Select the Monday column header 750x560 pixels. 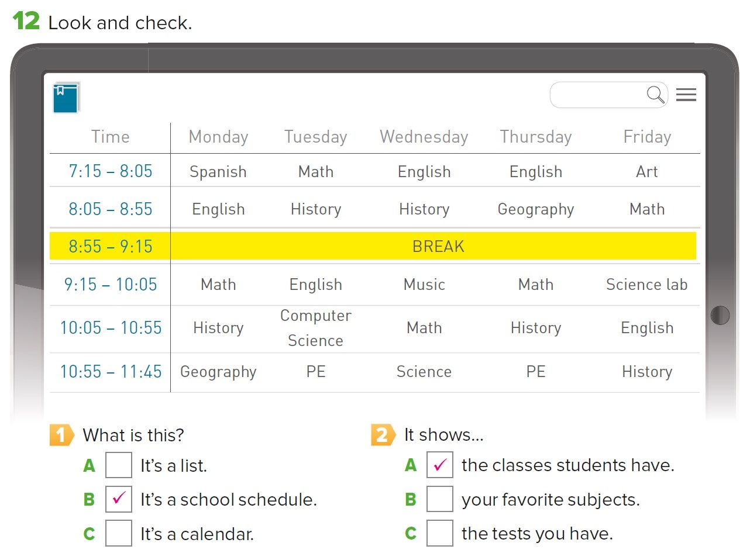click(x=218, y=137)
